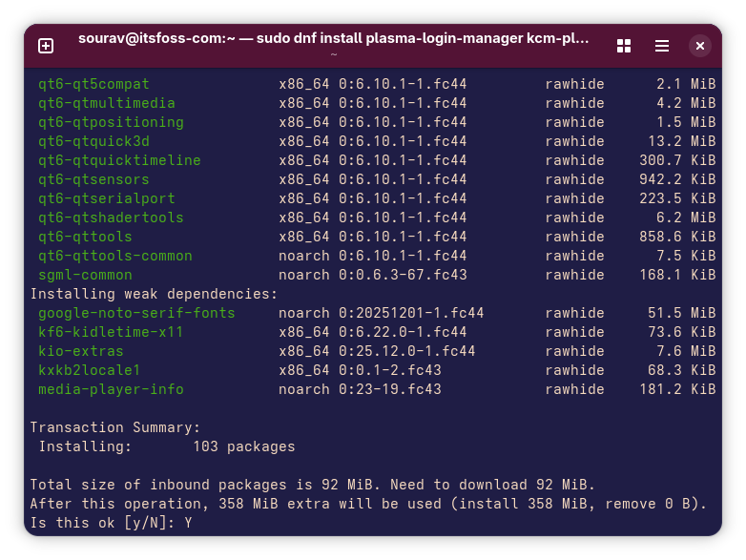Image resolution: width=746 pixels, height=560 pixels.
Task: Click the sgml-common package name
Action: [x=85, y=275]
